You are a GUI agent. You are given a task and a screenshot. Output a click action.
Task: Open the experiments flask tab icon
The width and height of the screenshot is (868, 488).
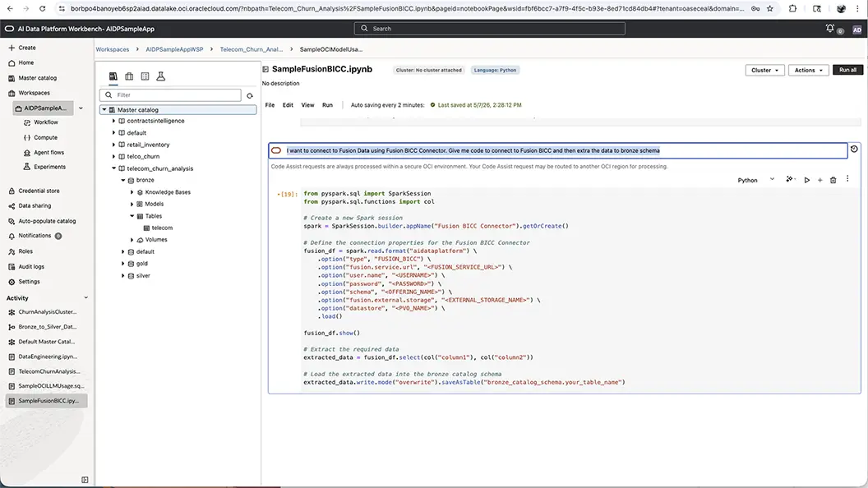[160, 76]
